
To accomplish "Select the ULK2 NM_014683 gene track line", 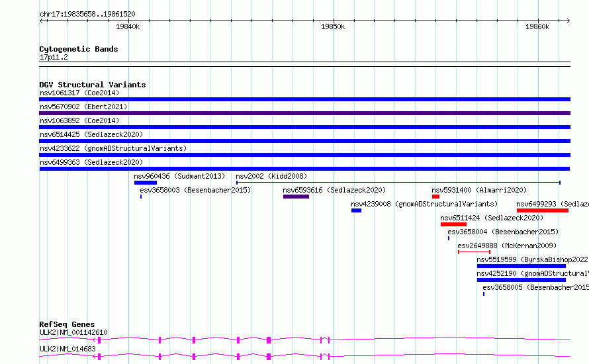I will [304, 357].
